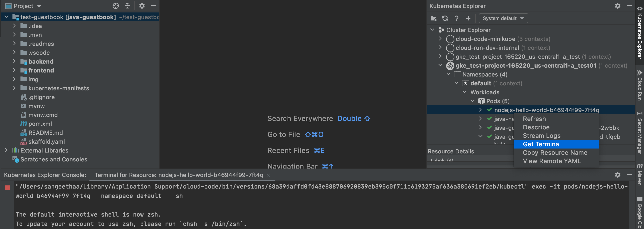Open the Cloud Run tool window
The image size is (644, 229).
pyautogui.click(x=640, y=86)
